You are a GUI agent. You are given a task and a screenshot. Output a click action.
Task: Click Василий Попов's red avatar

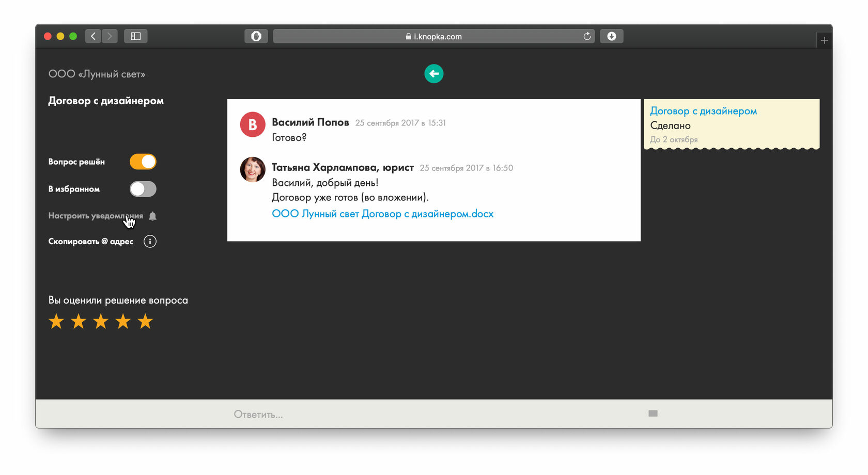(253, 124)
